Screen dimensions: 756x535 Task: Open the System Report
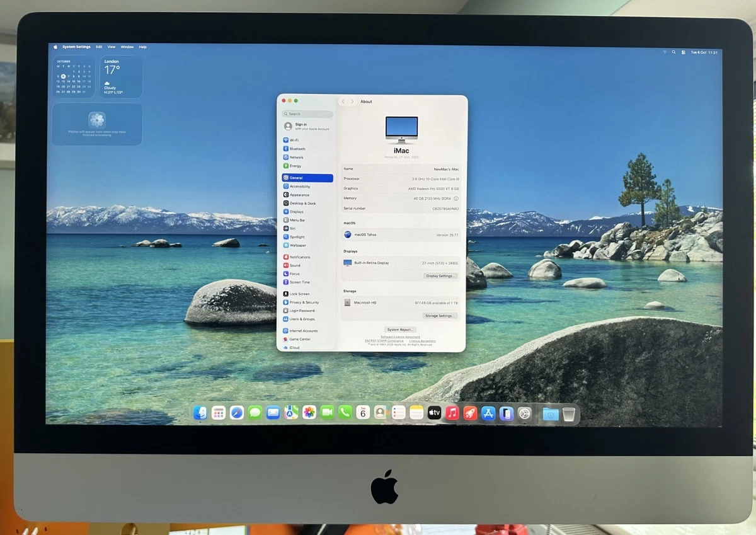pyautogui.click(x=400, y=330)
